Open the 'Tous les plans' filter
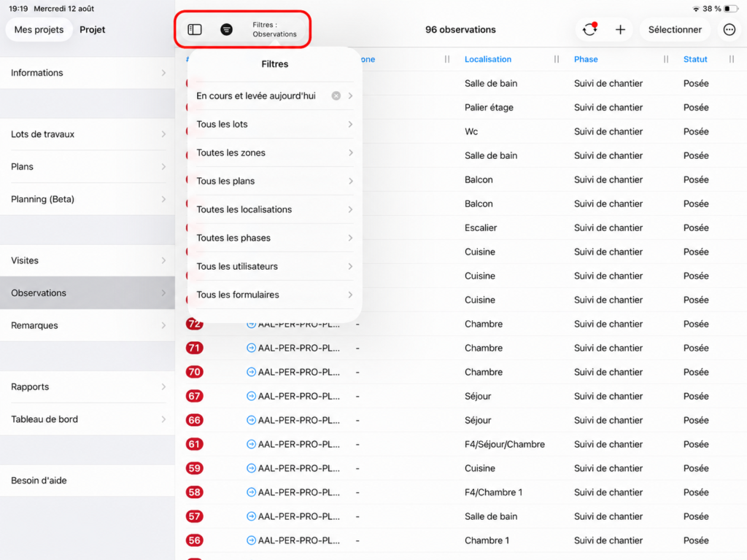The width and height of the screenshot is (747, 560). coord(274,181)
